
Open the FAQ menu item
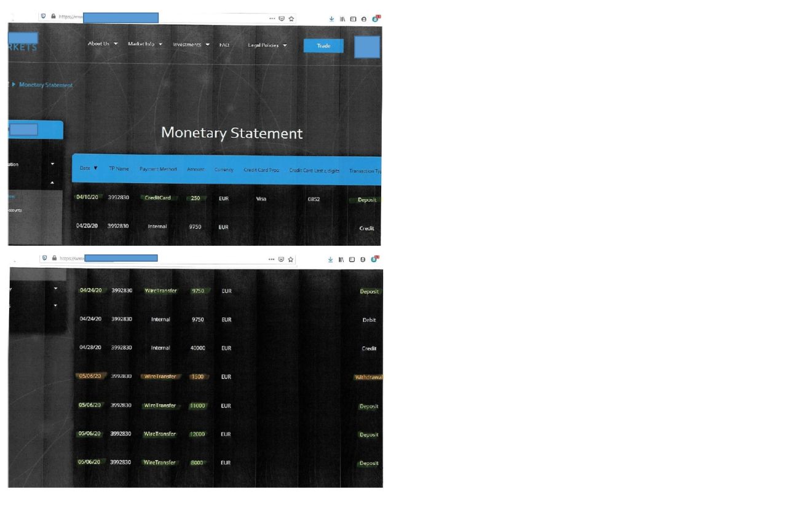pyautogui.click(x=224, y=45)
